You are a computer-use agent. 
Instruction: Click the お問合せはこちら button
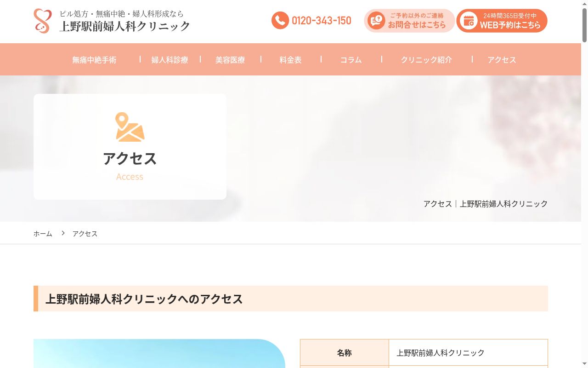click(409, 21)
